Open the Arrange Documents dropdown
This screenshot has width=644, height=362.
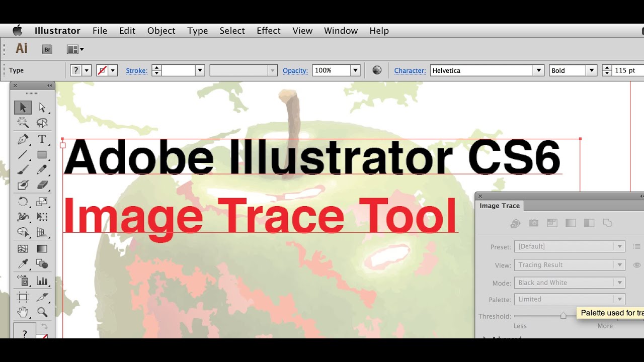[x=75, y=49]
